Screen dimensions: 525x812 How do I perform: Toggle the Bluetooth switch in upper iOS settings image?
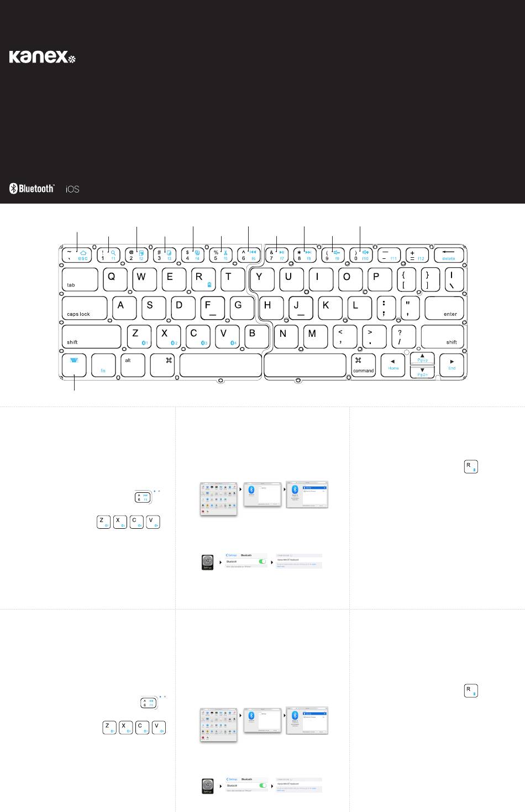pos(262,561)
